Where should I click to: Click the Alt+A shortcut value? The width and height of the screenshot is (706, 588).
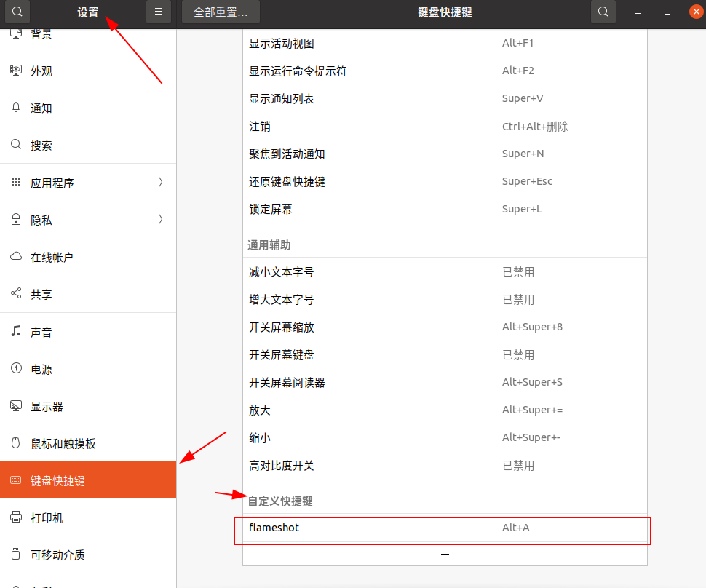(515, 528)
